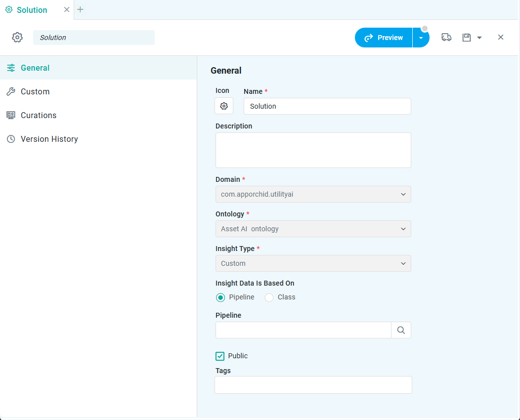Open the Ontology dropdown
The width and height of the screenshot is (520, 420).
pyautogui.click(x=313, y=229)
